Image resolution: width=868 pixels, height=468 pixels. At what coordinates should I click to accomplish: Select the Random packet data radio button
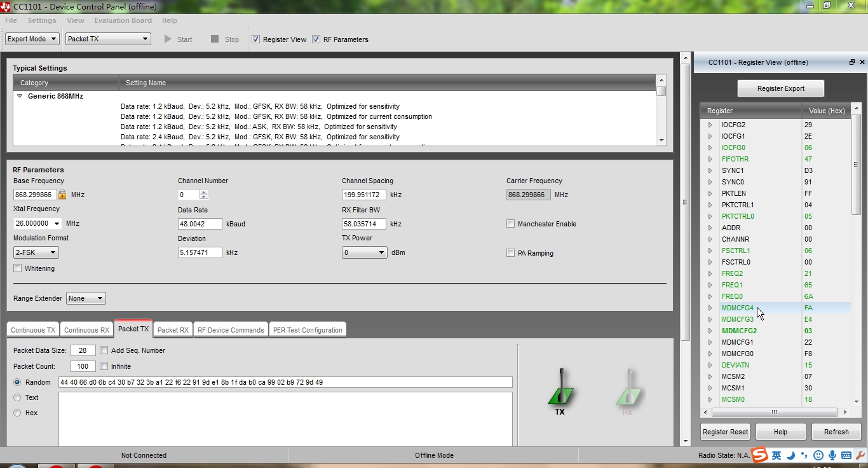coord(17,382)
